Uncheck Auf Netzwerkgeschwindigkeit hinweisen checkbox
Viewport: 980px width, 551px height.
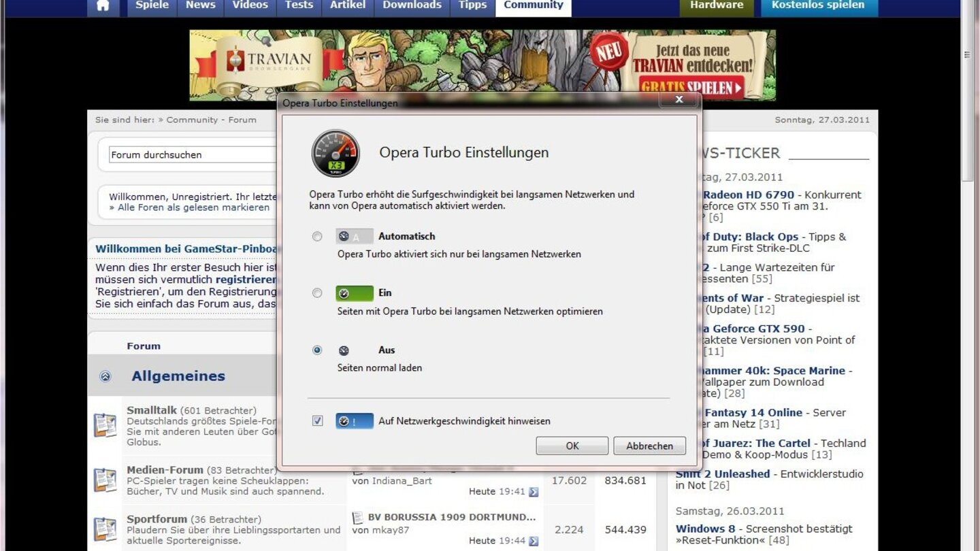pyautogui.click(x=317, y=421)
